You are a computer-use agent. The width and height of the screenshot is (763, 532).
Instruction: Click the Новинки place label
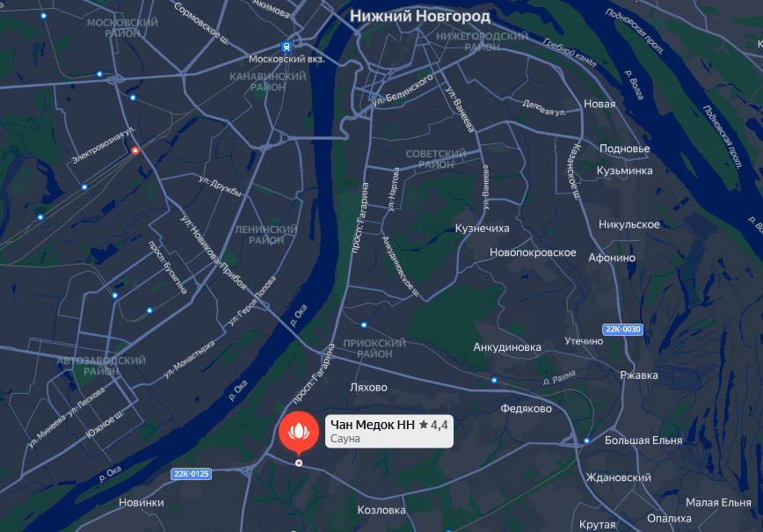click(142, 502)
